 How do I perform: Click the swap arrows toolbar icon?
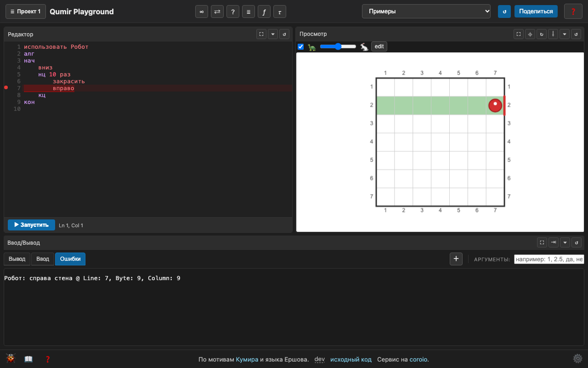point(217,11)
